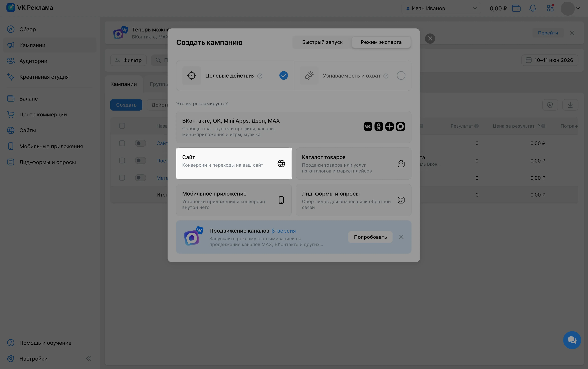Screen dimensions: 588x369
Task: Open date range picker 10–11 июн 2026
Action: click(550, 60)
